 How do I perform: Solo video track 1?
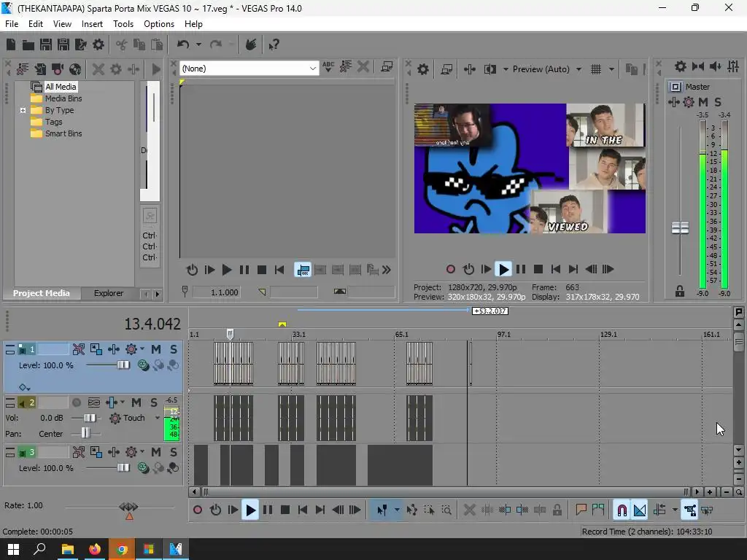coord(174,349)
